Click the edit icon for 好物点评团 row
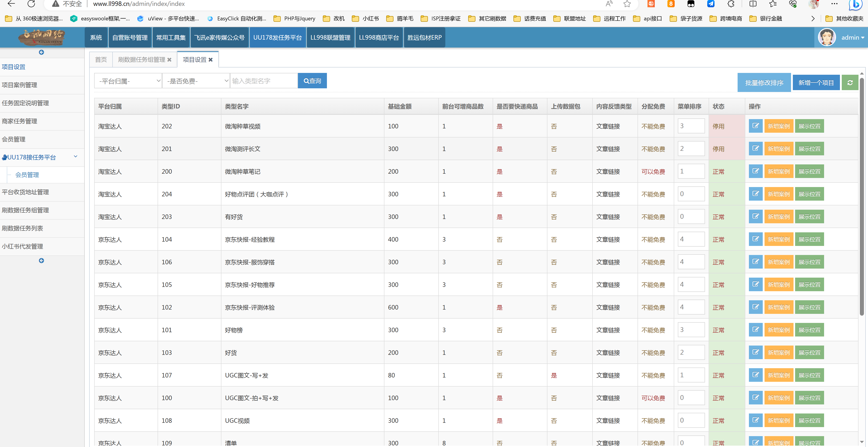The width and height of the screenshot is (868, 447). [755, 194]
